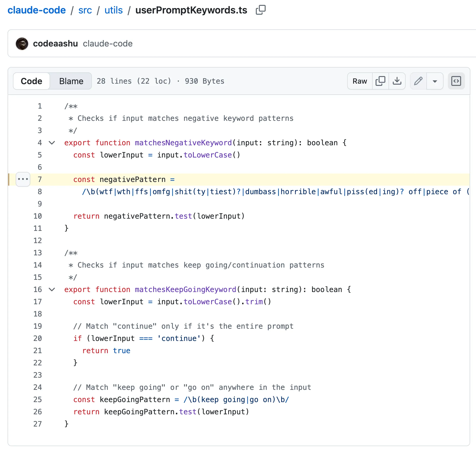
Task: Open symbols panel icon button
Action: pyautogui.click(x=456, y=81)
